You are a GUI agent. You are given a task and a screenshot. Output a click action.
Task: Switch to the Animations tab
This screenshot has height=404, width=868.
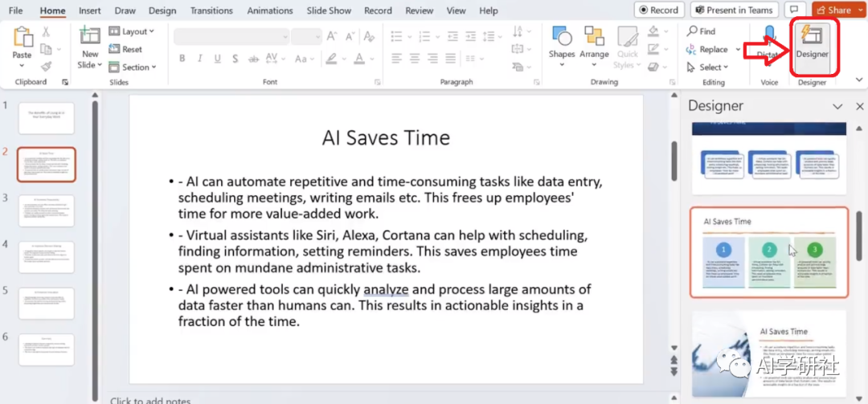tap(268, 10)
